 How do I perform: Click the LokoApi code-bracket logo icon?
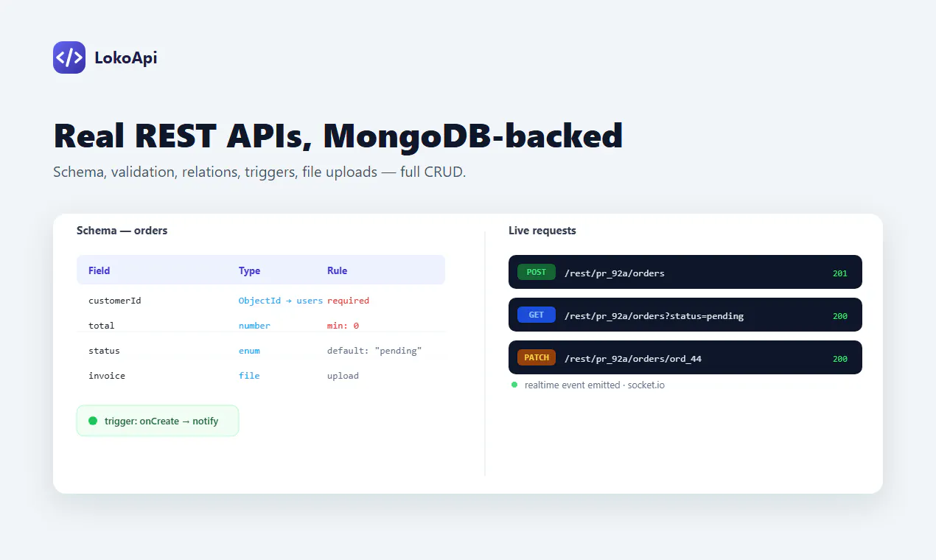(x=69, y=57)
